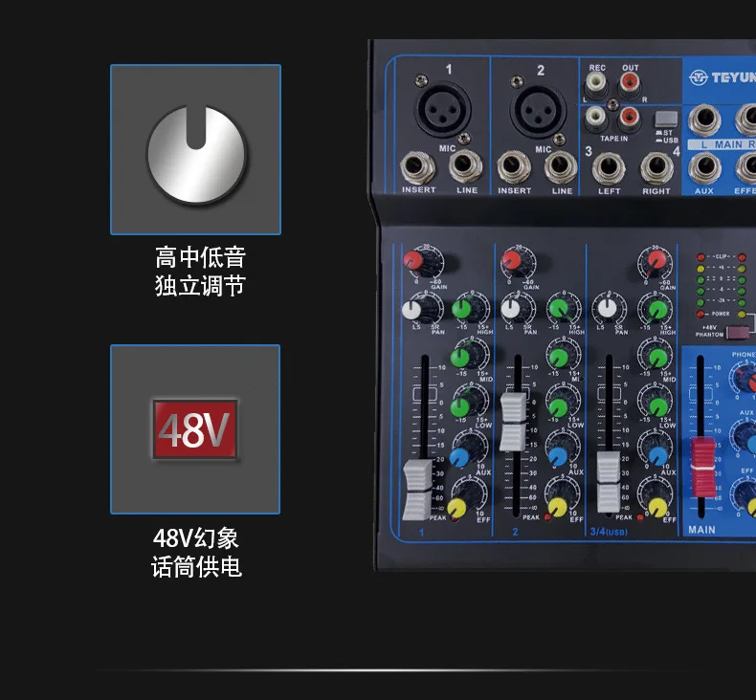The height and width of the screenshot is (700, 756).
Task: Click the 'MAIN' label under the red fader
Action: [701, 530]
